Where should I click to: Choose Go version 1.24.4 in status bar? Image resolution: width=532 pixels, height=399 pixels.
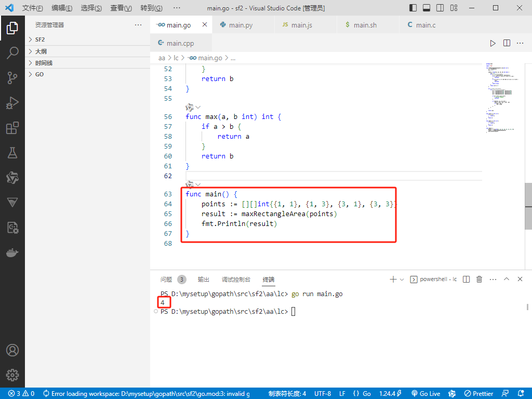coord(391,393)
